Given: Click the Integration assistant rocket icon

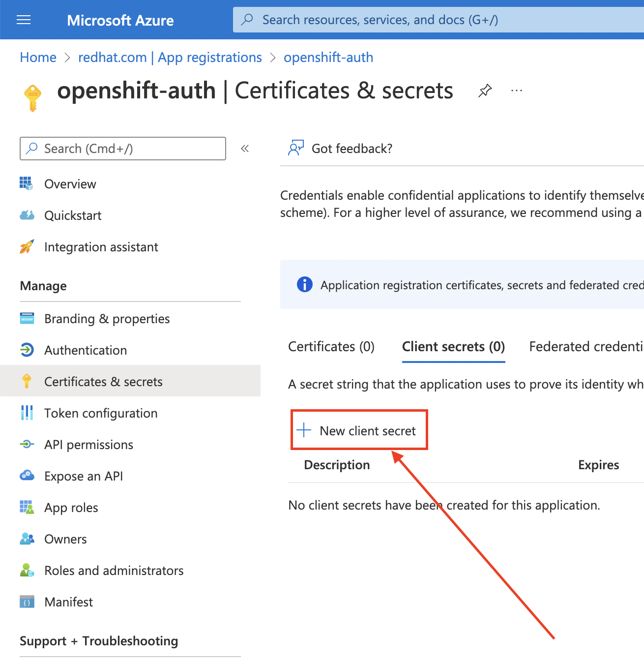Looking at the screenshot, I should [x=27, y=246].
